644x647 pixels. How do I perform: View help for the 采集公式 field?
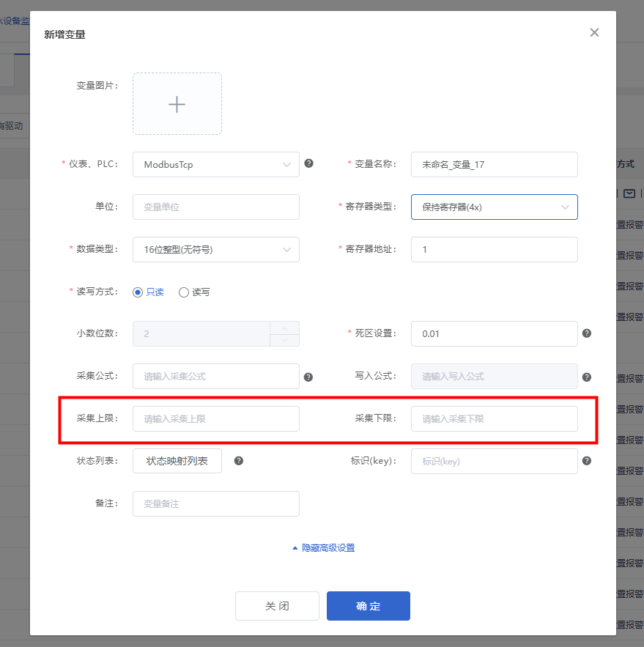(308, 376)
